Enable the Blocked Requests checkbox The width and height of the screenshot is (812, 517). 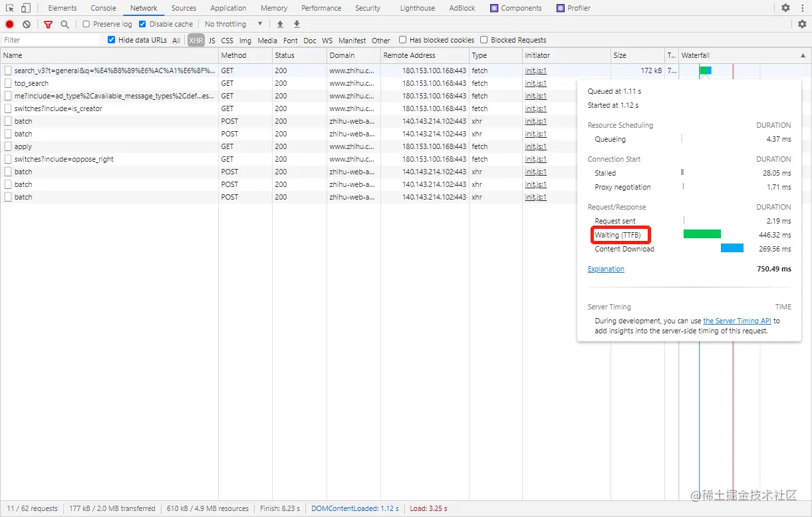pos(484,40)
